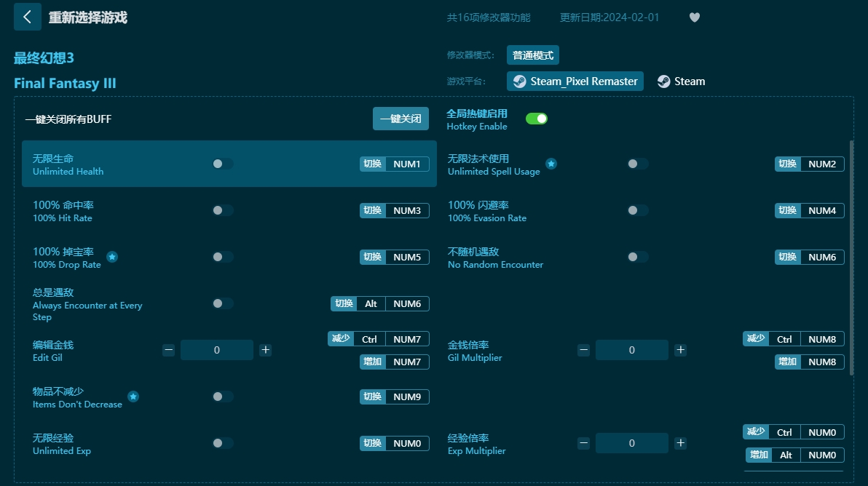This screenshot has height=486, width=868.
Task: Click the Edit Gil value field
Action: tap(217, 350)
